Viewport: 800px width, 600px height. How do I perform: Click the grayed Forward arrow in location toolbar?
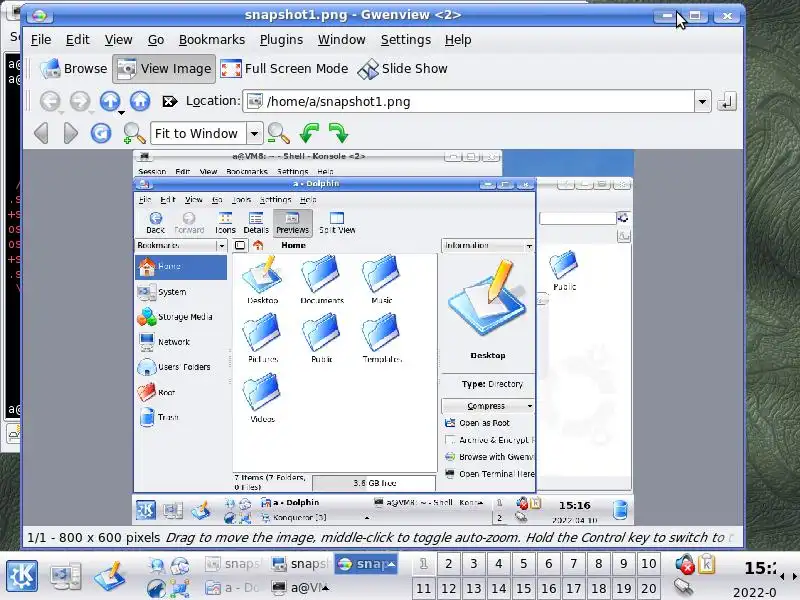tap(80, 102)
